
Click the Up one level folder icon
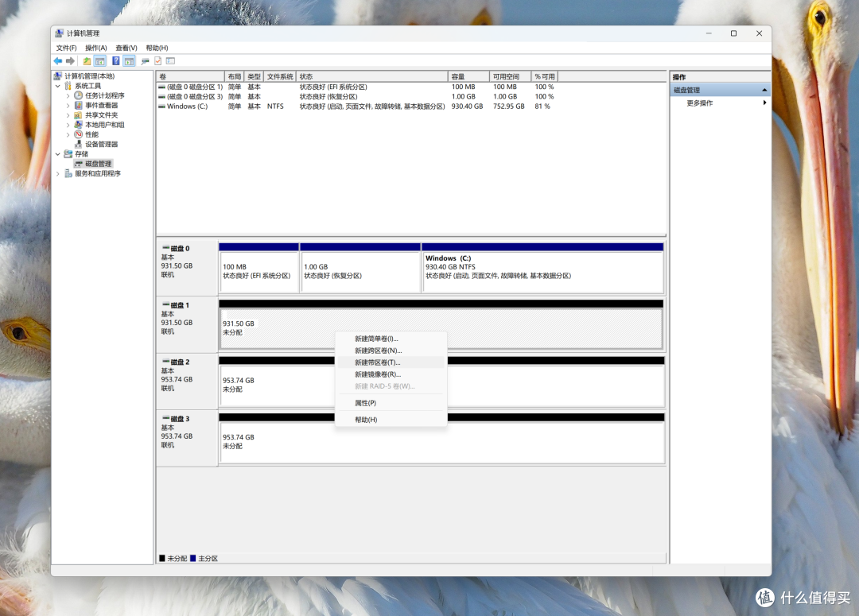(x=87, y=60)
